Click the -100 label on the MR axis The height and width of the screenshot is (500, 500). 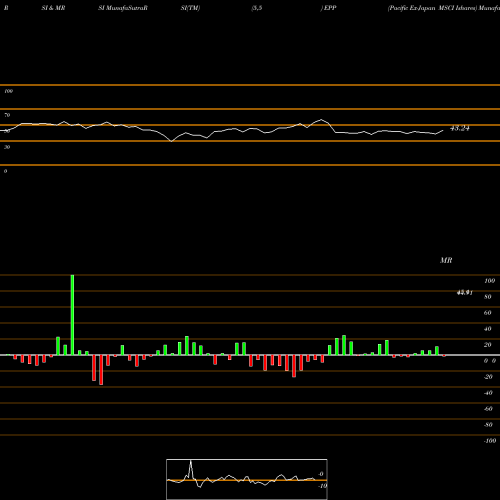(490, 441)
